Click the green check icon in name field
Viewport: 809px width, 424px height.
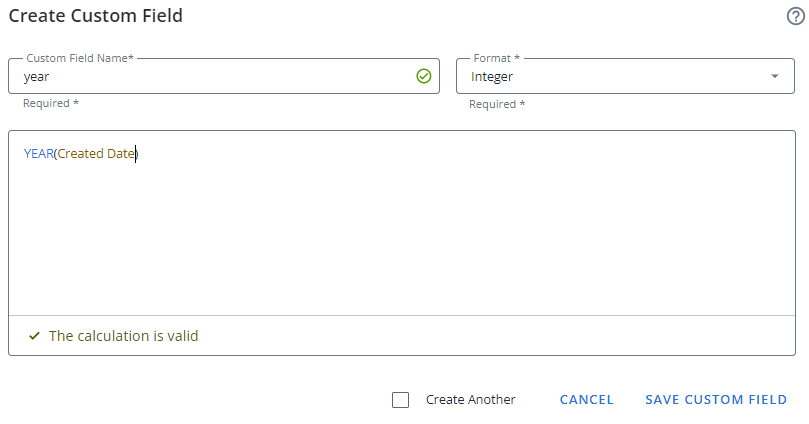424,76
